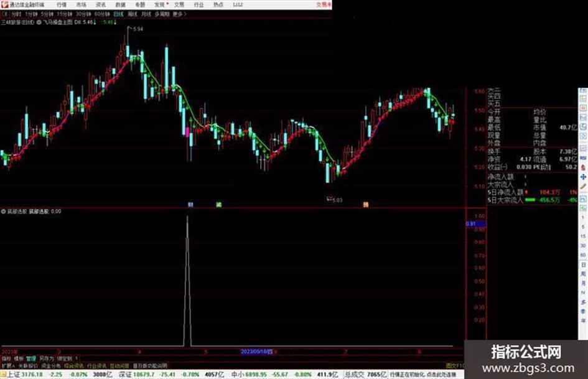Open the 行情 menu

coord(62,4)
